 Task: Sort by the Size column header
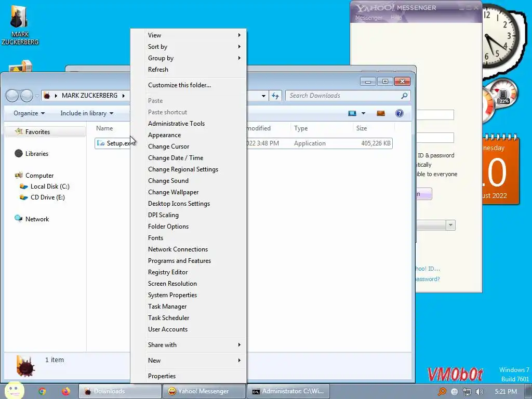point(374,128)
